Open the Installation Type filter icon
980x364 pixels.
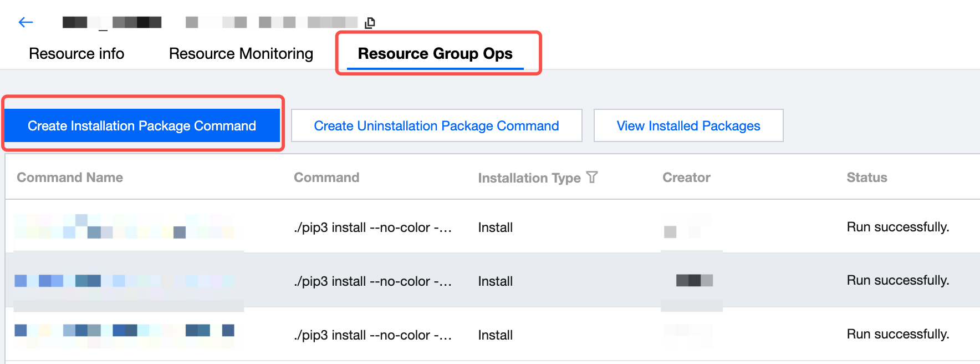[592, 178]
